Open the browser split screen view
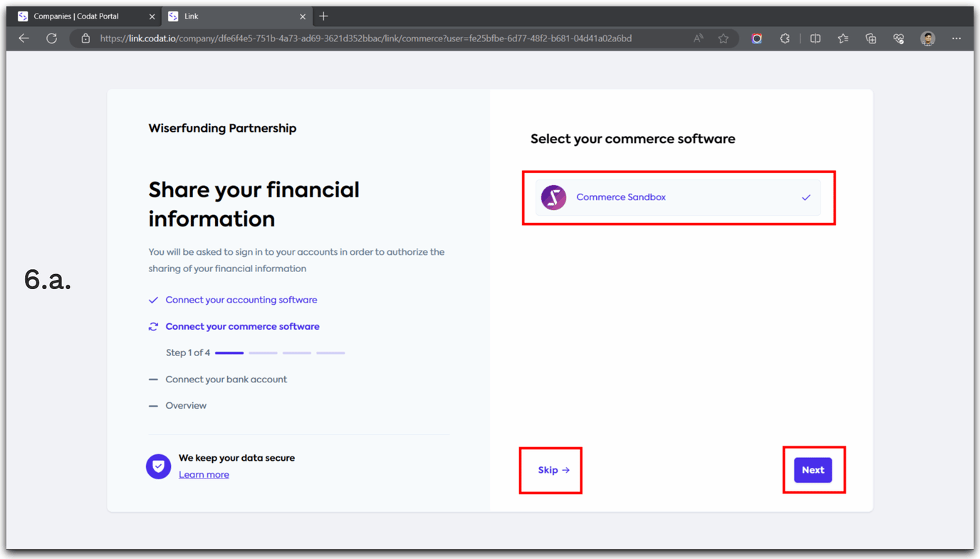Screen dimensions: 980x559 (815, 38)
